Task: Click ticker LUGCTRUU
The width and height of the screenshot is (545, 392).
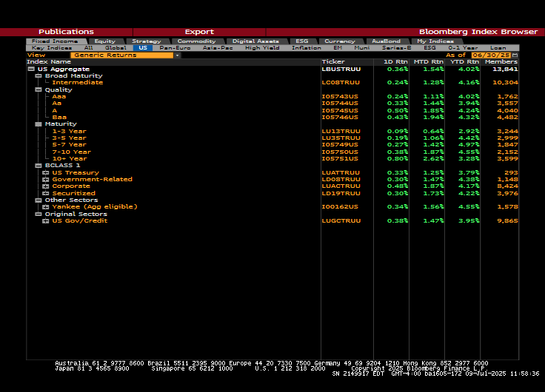Action: pos(341,221)
